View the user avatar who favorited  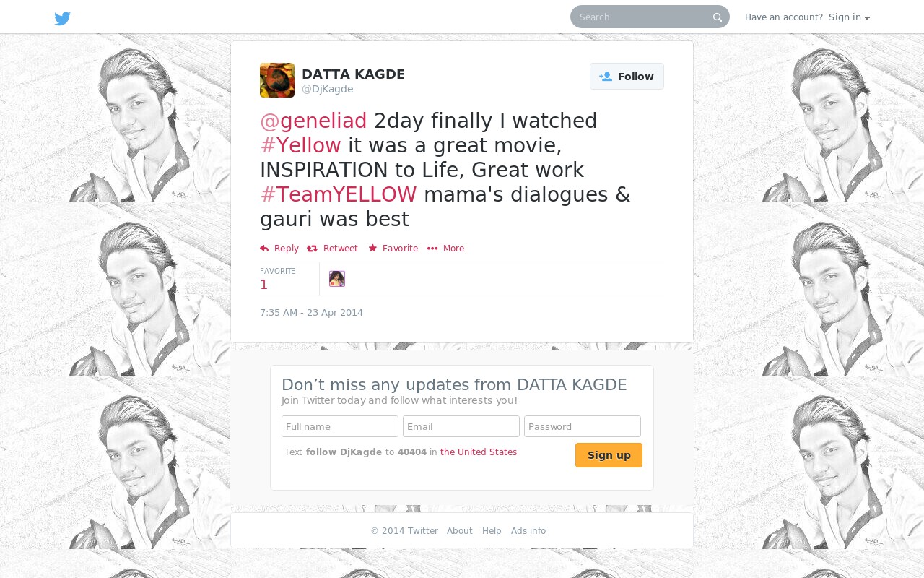(337, 279)
